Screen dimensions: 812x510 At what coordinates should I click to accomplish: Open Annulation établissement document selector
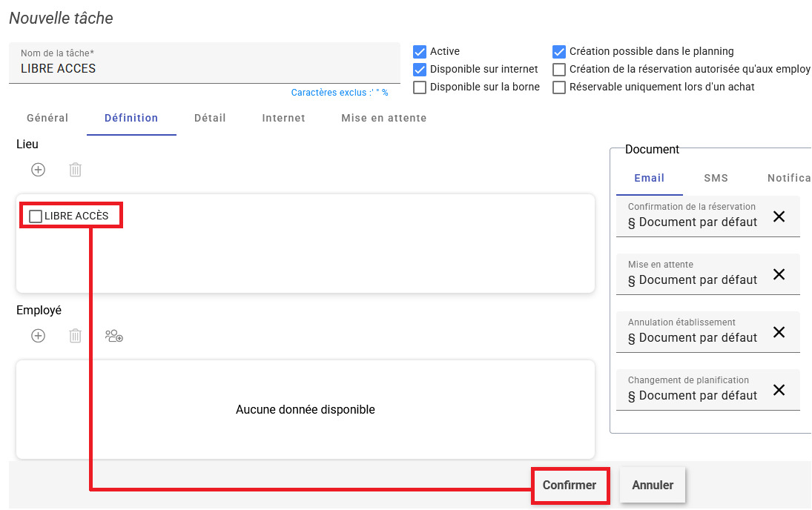pos(692,337)
